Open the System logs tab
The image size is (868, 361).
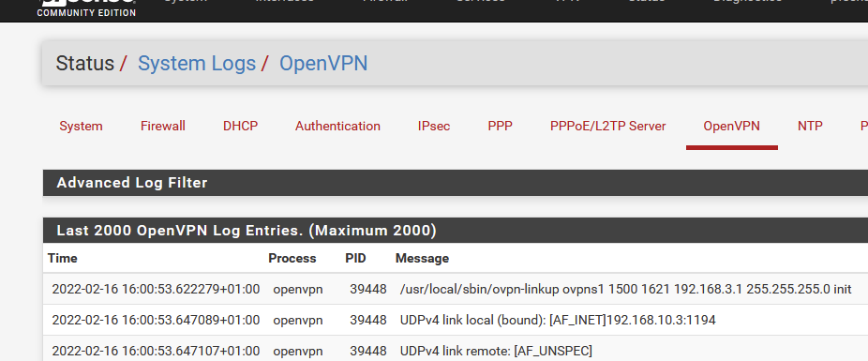[81, 127]
